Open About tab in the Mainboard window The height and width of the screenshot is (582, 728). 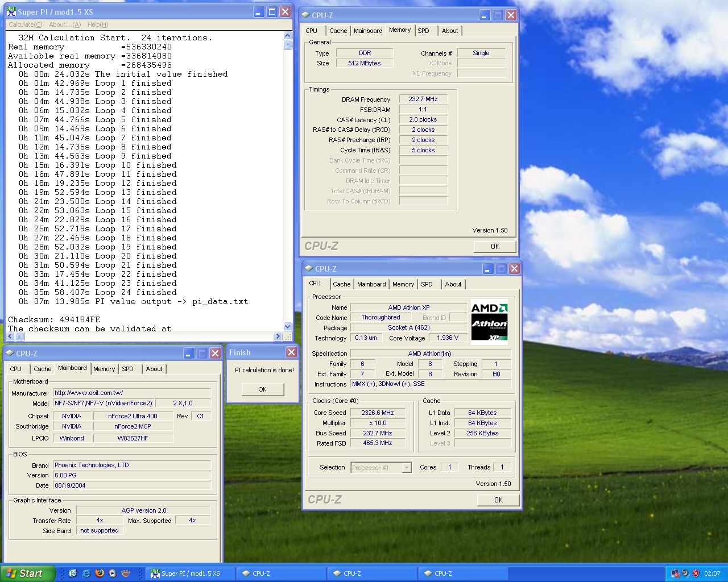pos(154,369)
